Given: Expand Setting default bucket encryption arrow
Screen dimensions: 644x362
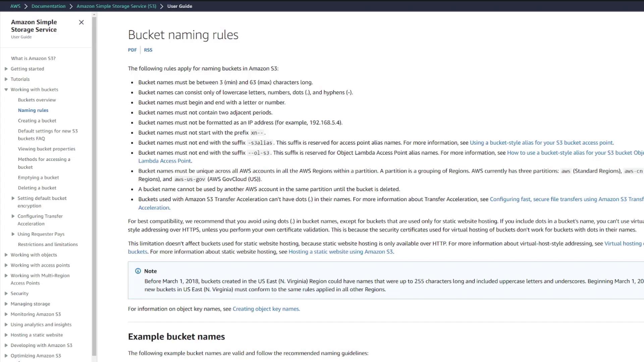Looking at the screenshot, I should [13, 198].
